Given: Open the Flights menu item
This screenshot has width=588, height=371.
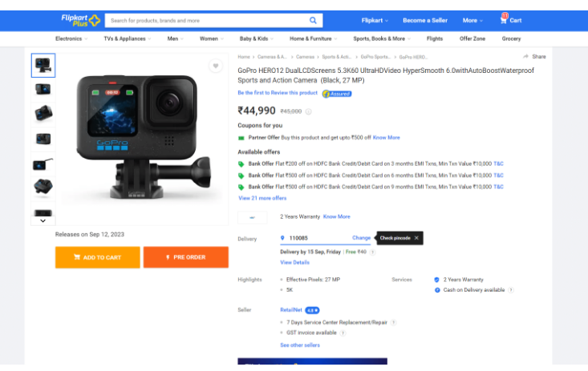Looking at the screenshot, I should [435, 38].
